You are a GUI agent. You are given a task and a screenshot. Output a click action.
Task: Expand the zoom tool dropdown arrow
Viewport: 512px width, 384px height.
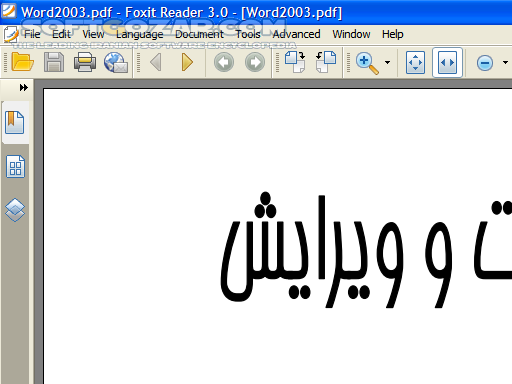point(387,62)
